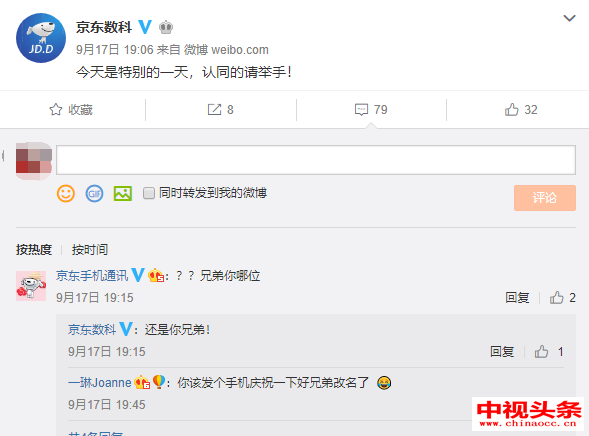Favorite the post with the star 收藏 icon
The width and height of the screenshot is (589, 436).
pos(71,110)
